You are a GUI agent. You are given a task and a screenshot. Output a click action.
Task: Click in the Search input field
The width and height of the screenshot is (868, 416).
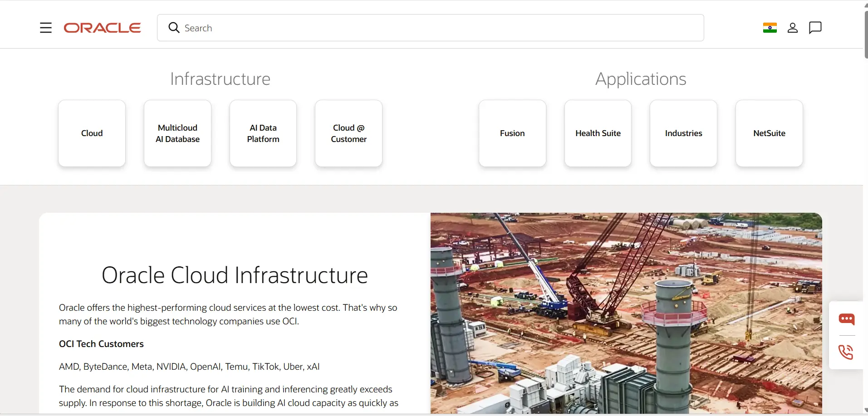[x=430, y=28]
